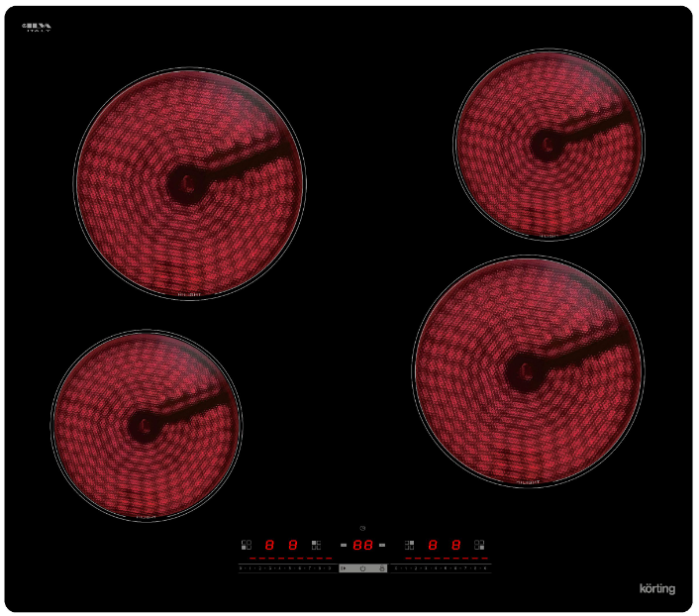This screenshot has height=616, width=699.
Task: Click the Körting brand logo
Action: pyautogui.click(x=656, y=588)
